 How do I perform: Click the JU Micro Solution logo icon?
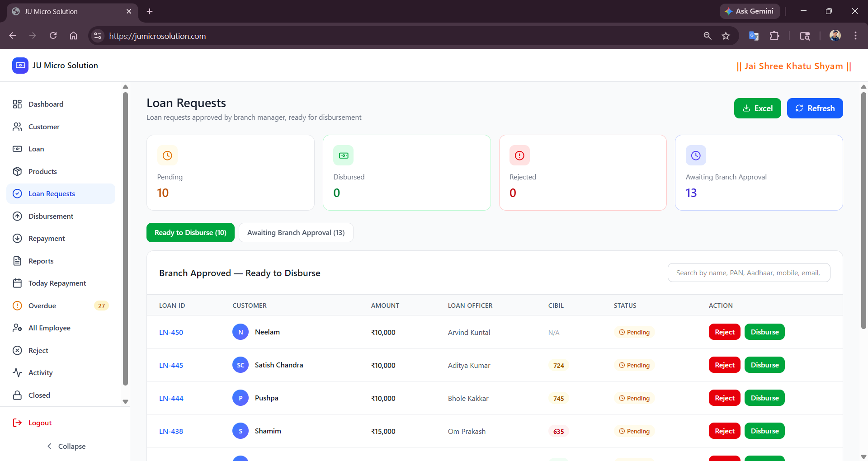pyautogui.click(x=20, y=65)
